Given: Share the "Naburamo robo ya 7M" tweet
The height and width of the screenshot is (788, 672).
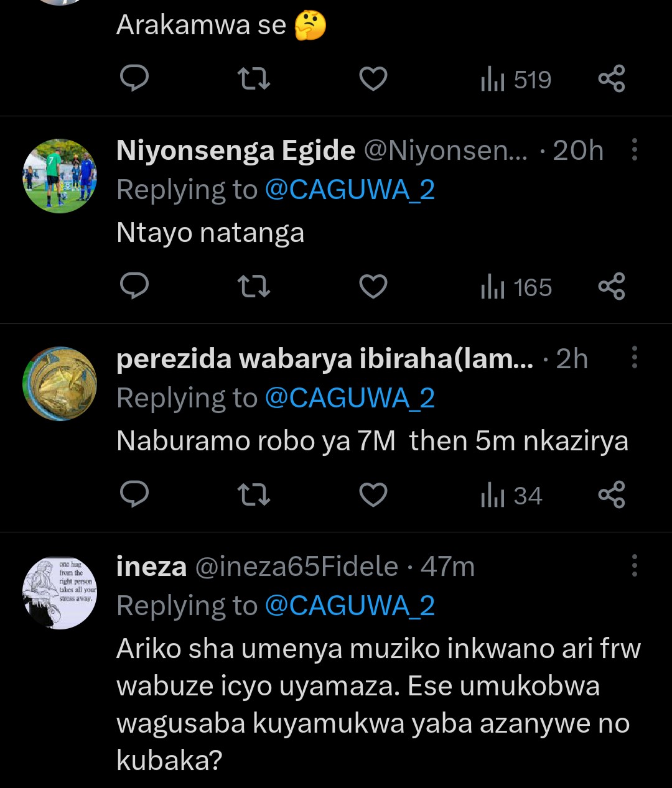Looking at the screenshot, I should coord(611,495).
